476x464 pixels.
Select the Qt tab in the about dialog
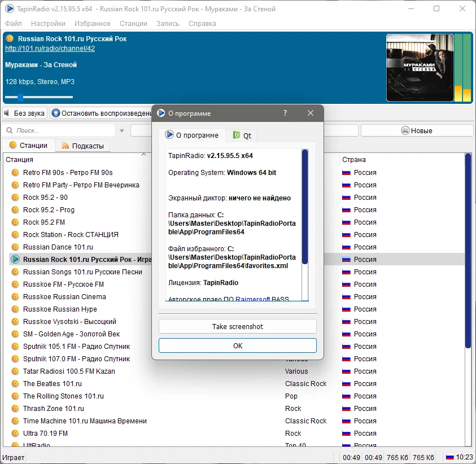[242, 135]
